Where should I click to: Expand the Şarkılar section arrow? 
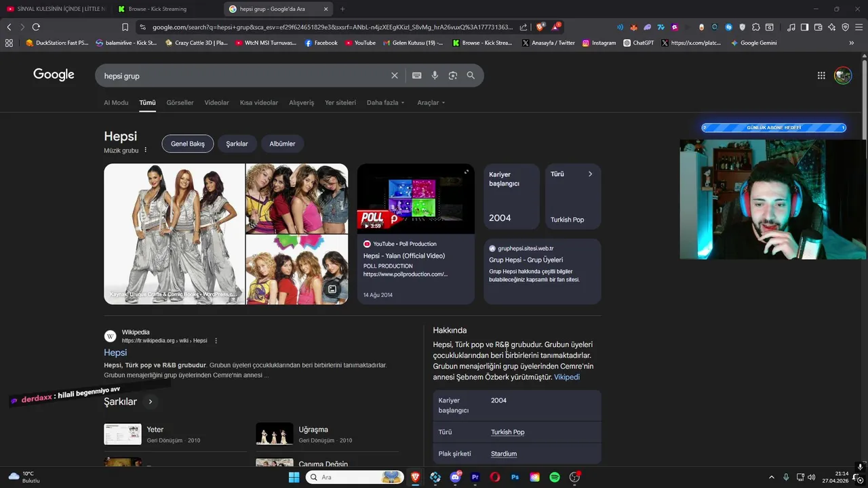click(x=151, y=402)
